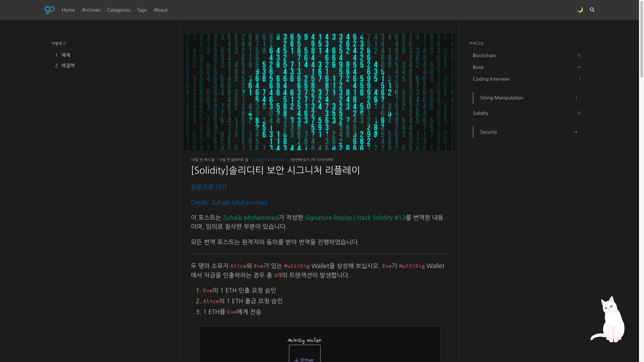Expand the String Manipulation subcategory
This screenshot has width=644, height=362.
(x=501, y=97)
